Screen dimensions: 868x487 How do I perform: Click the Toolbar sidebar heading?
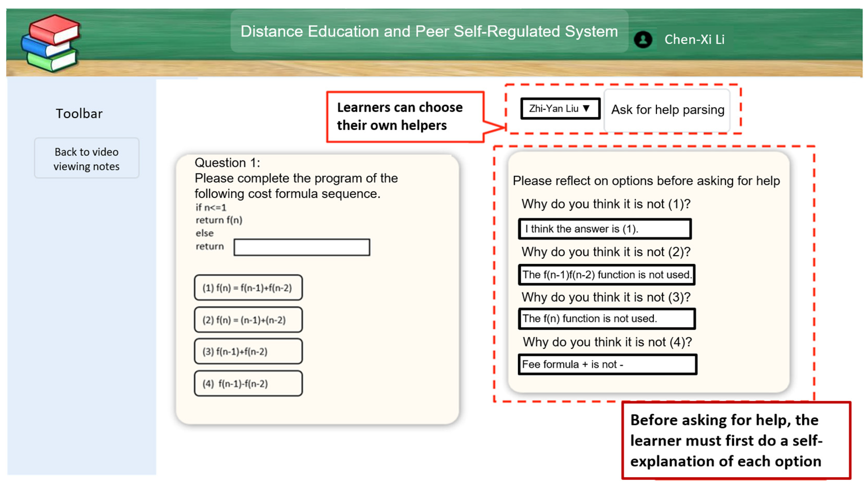[x=79, y=114]
